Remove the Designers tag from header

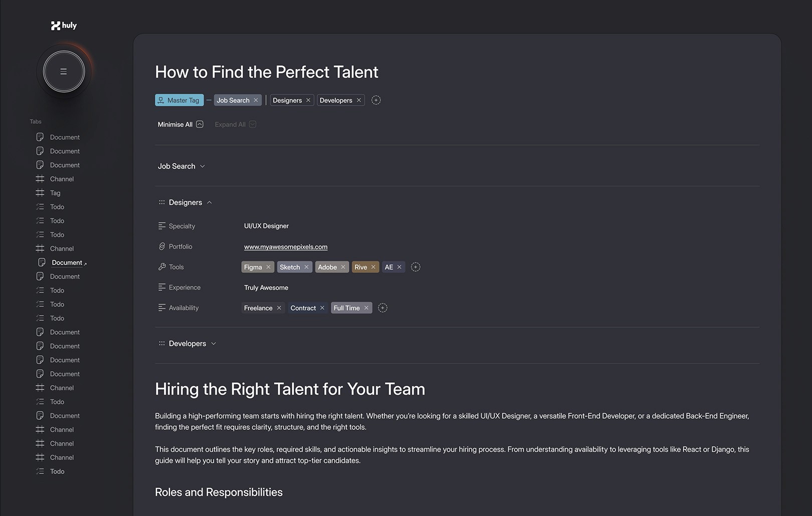click(x=308, y=100)
